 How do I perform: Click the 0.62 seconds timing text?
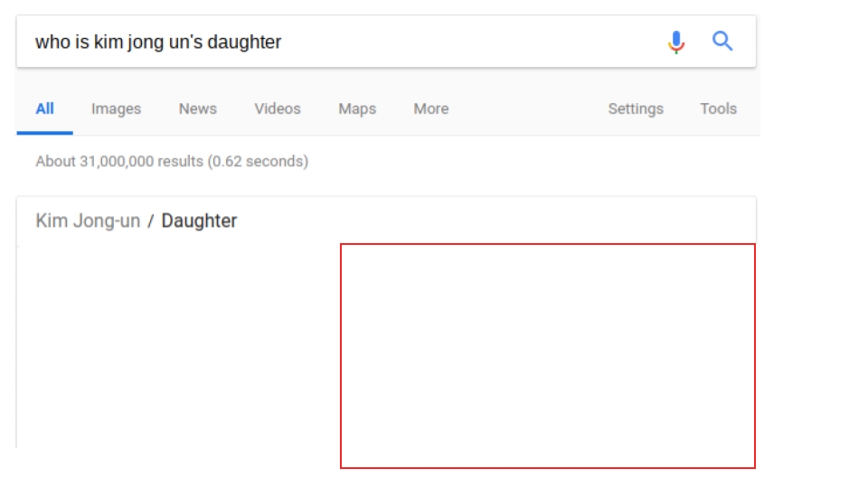[258, 162]
